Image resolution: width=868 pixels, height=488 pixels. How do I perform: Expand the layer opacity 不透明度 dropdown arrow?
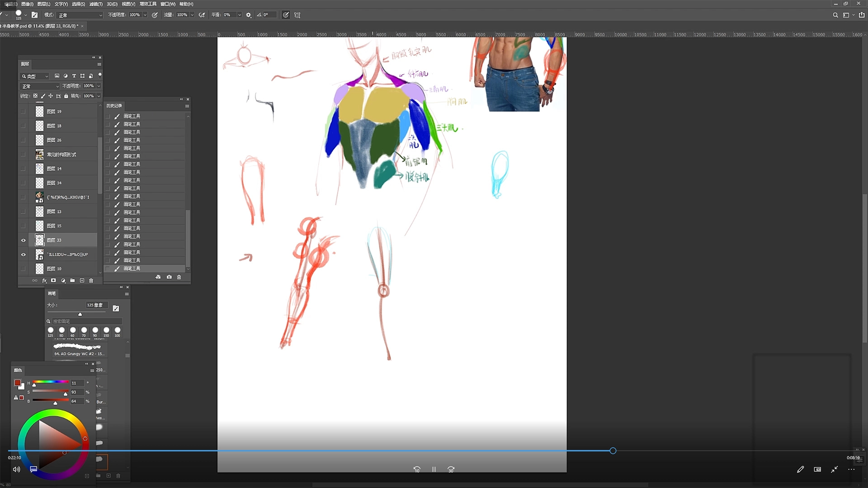click(x=99, y=86)
